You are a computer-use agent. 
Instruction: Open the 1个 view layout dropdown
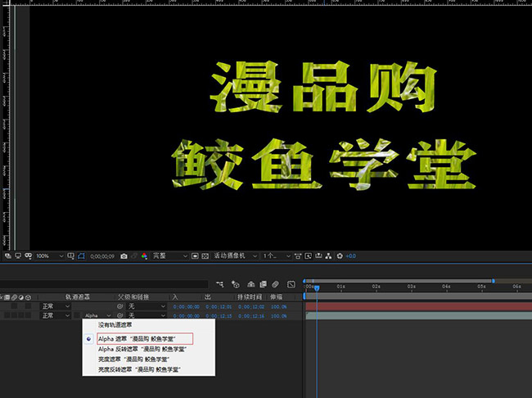[277, 256]
